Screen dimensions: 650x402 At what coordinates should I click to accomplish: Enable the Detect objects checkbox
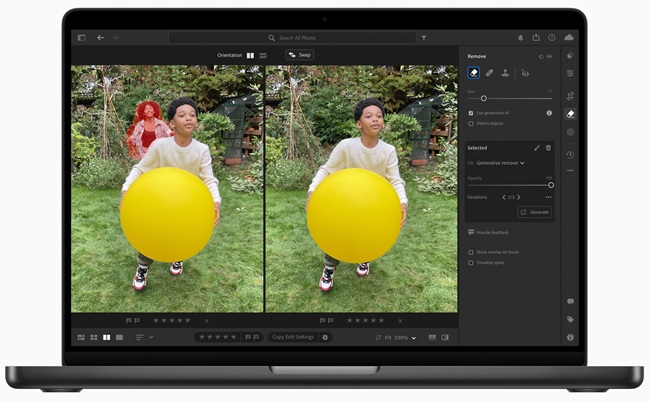[x=471, y=124]
